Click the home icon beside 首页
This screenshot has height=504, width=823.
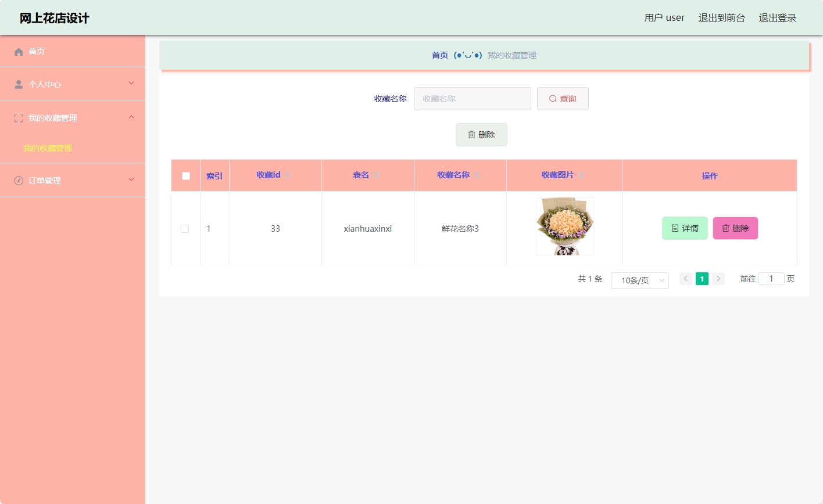pos(18,51)
